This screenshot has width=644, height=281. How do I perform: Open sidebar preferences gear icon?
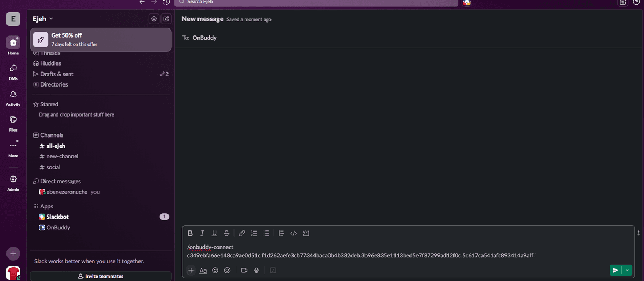[x=154, y=19]
